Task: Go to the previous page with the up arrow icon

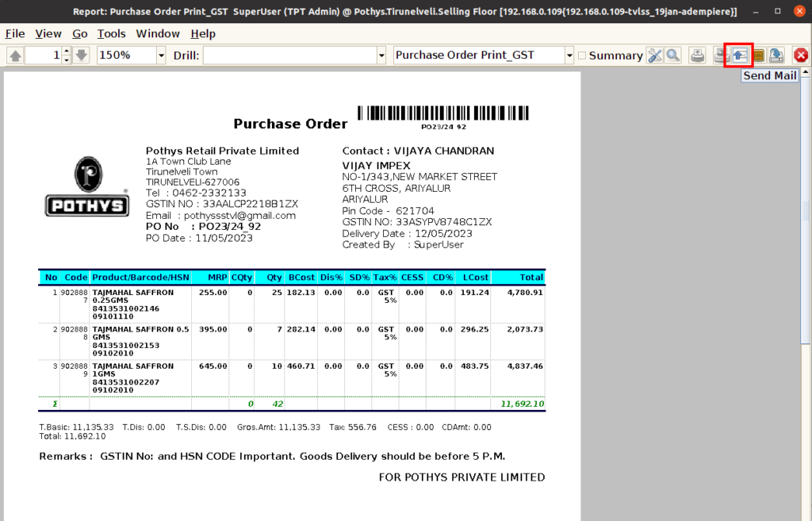Action: point(16,56)
